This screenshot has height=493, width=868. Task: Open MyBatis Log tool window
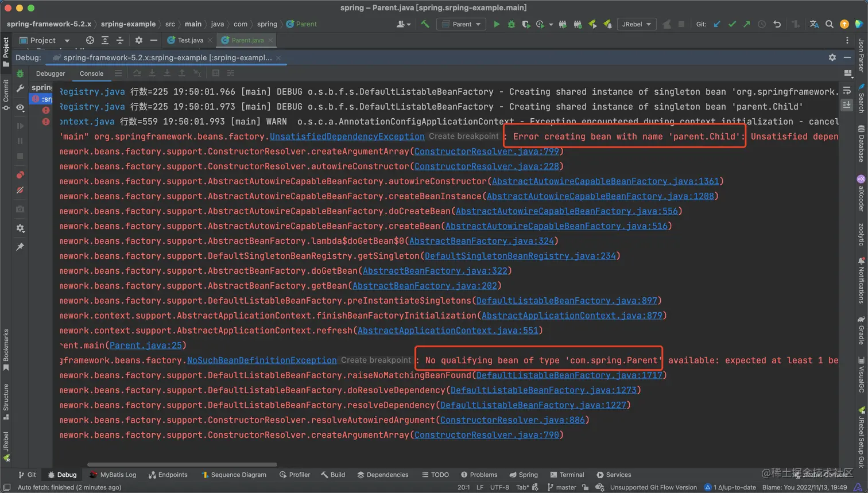113,475
